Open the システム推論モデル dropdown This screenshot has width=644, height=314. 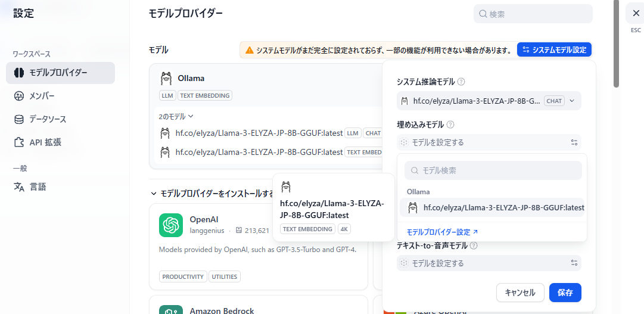(x=489, y=101)
